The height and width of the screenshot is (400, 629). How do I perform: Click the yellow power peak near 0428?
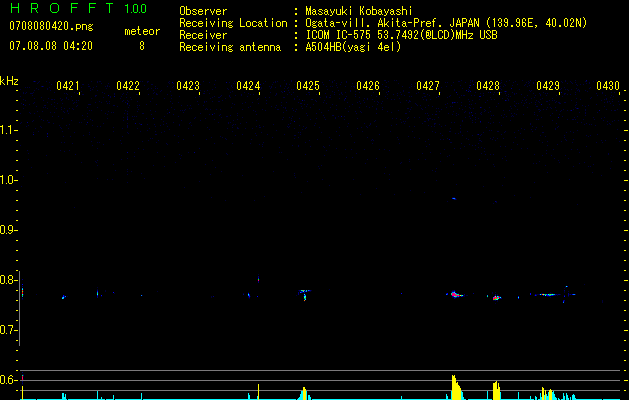click(x=497, y=390)
